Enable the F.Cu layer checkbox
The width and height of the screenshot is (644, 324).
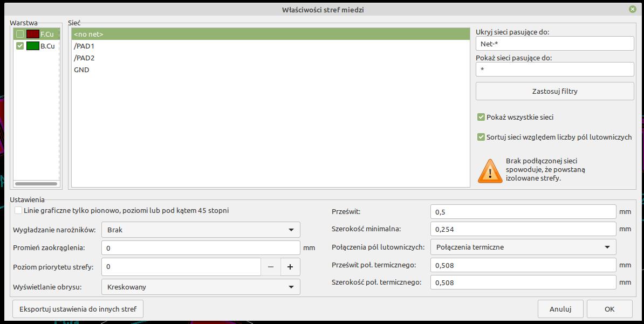point(20,34)
